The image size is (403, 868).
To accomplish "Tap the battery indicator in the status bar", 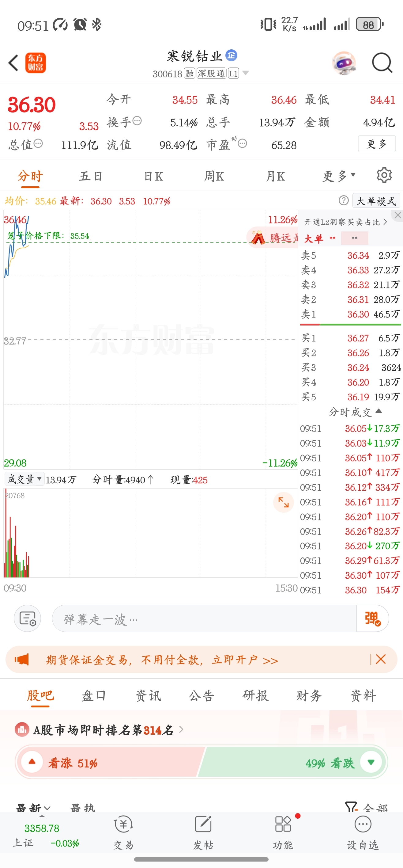I will pyautogui.click(x=370, y=25).
